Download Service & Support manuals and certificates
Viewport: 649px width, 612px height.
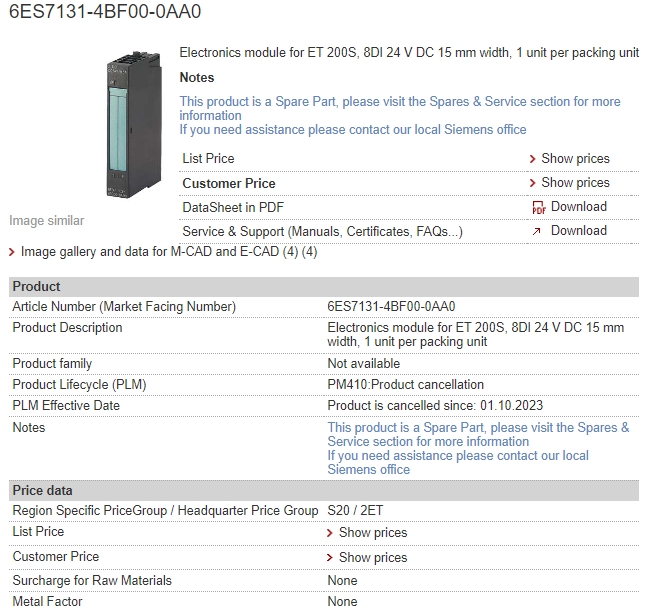tap(579, 230)
